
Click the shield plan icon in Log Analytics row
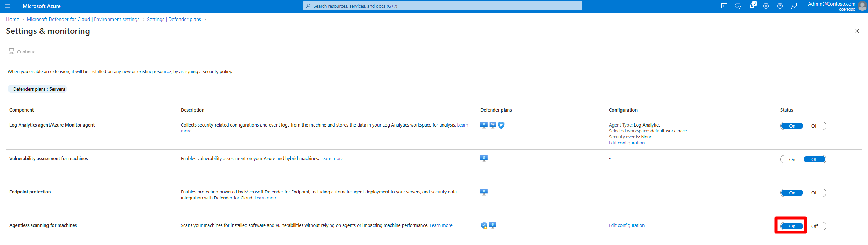[x=501, y=125]
